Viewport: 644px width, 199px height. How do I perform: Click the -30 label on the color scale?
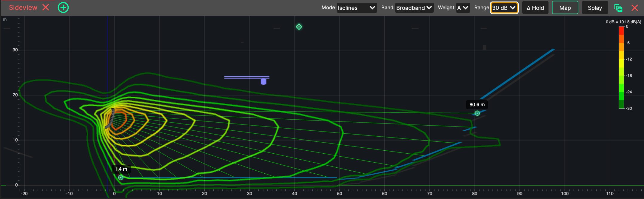(x=629, y=108)
